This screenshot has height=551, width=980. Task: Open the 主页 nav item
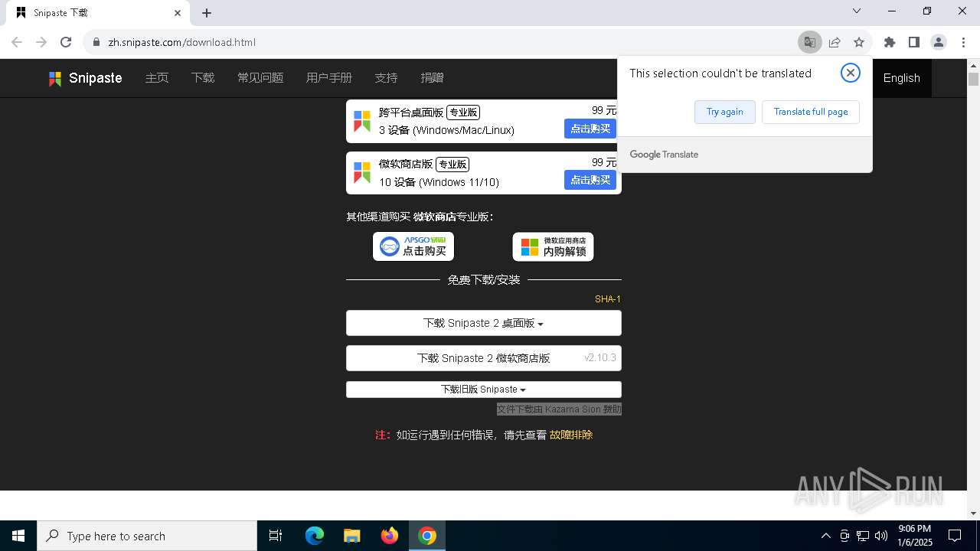157,78
